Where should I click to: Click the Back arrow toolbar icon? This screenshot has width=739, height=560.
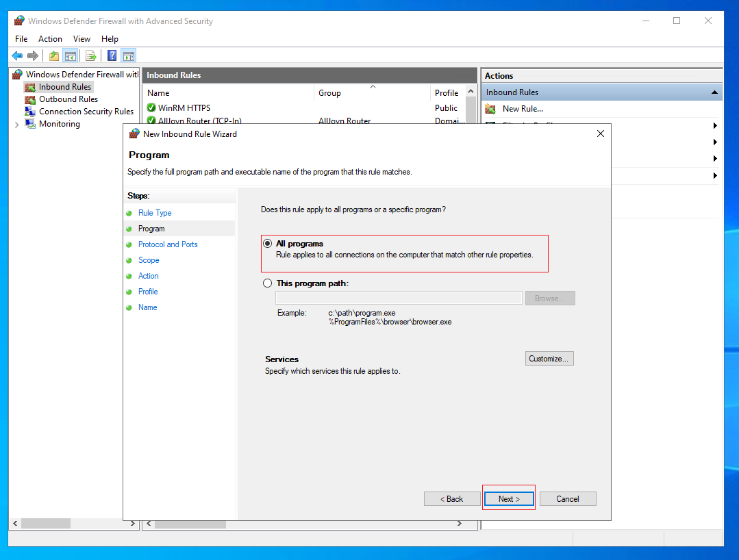(17, 56)
